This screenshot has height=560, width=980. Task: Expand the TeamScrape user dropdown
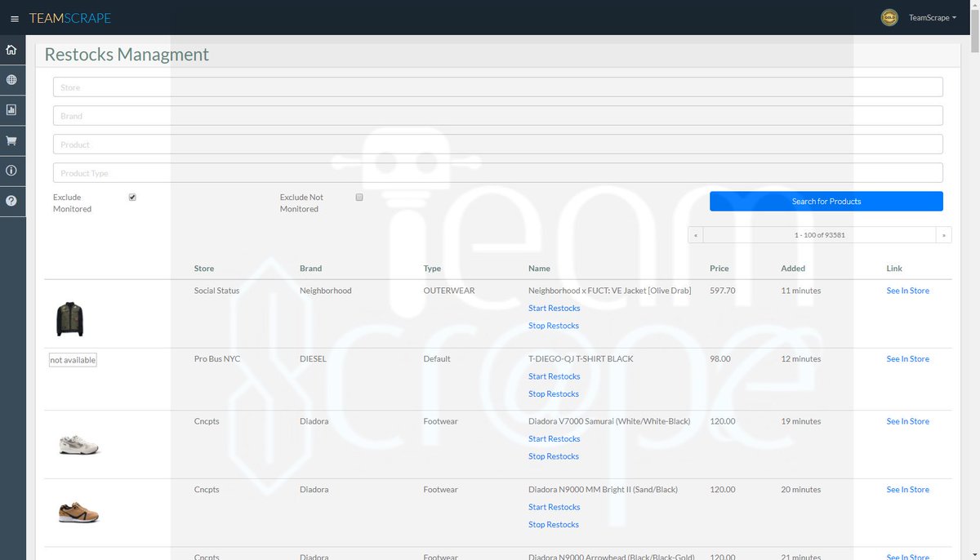pos(933,17)
